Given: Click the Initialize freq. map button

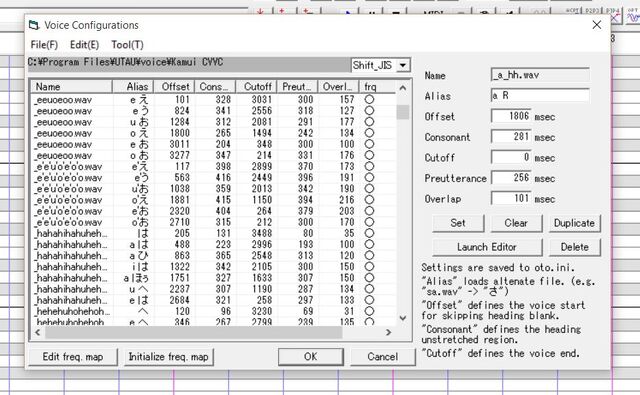Looking at the screenshot, I should click(169, 357).
